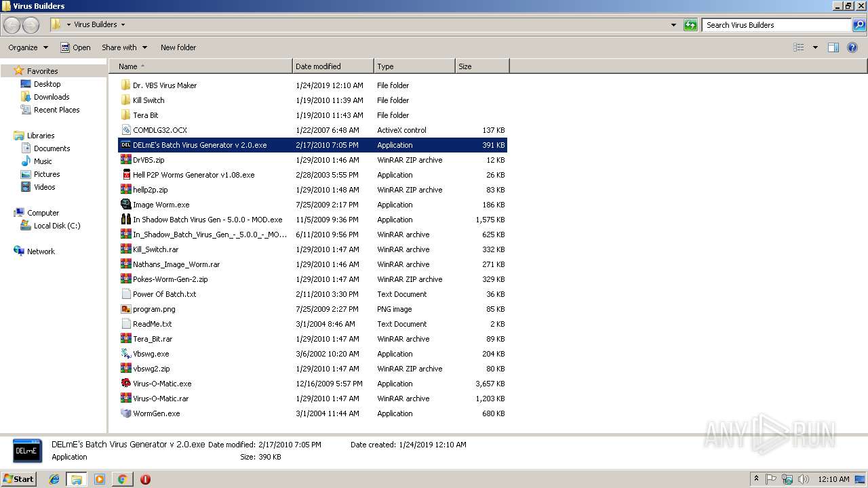Click the Windows Explorer taskbar button

point(77,479)
